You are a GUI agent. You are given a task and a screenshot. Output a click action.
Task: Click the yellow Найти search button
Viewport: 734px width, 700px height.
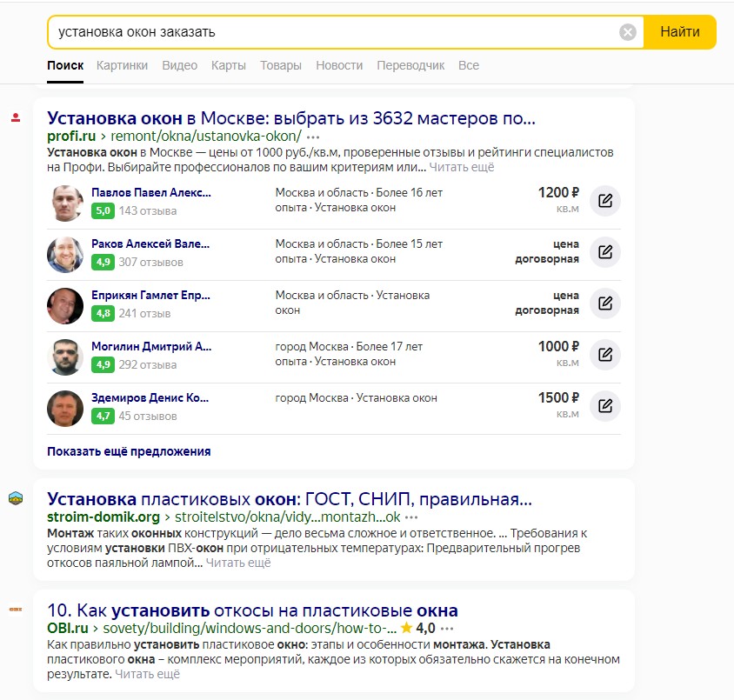click(x=680, y=32)
